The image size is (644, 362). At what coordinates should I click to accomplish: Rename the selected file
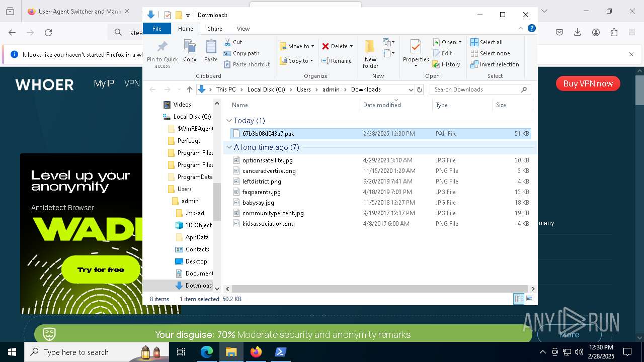click(x=337, y=61)
